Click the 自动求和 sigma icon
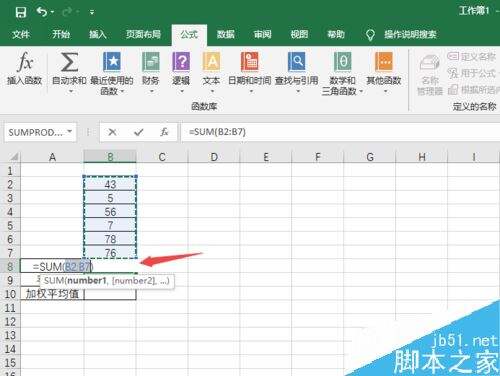The height and width of the screenshot is (376, 500). click(69, 62)
